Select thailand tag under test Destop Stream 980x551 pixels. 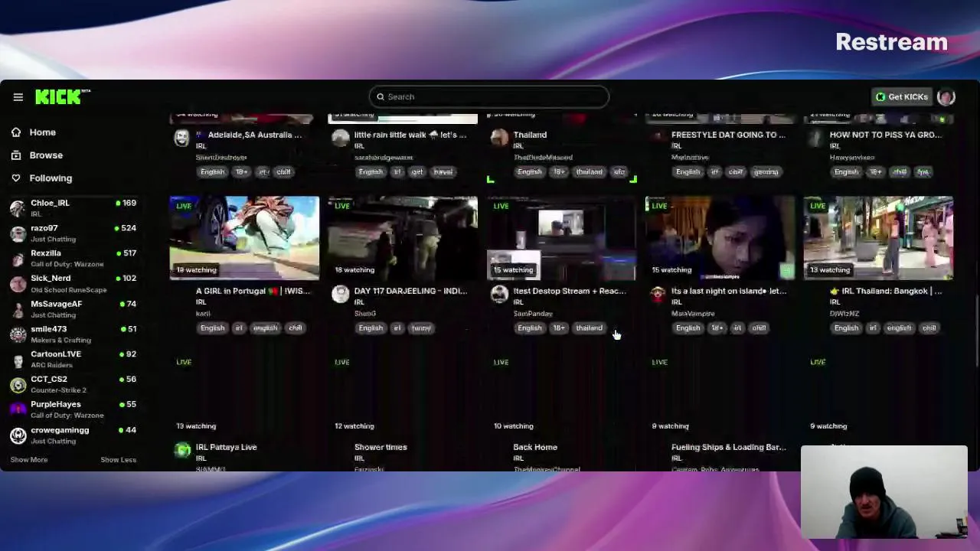589,328
